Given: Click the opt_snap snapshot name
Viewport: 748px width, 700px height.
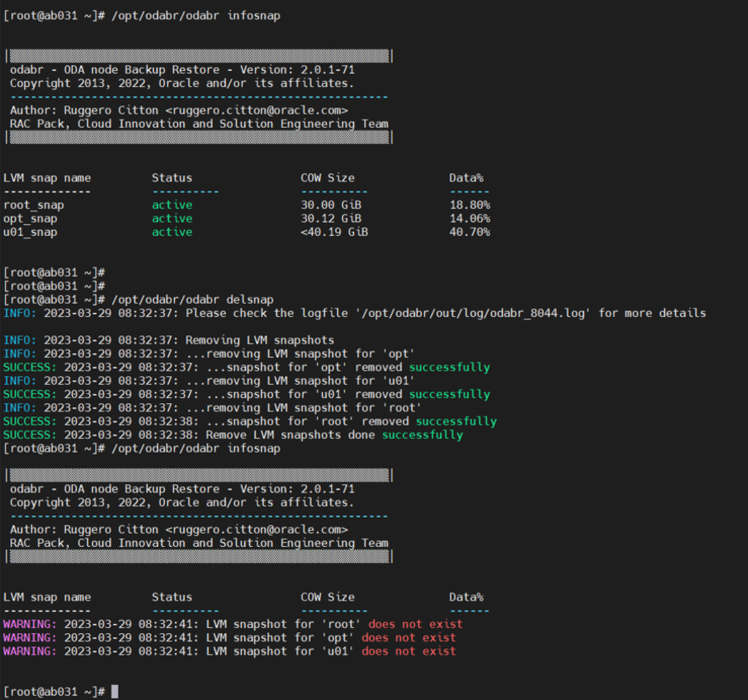Looking at the screenshot, I should pyautogui.click(x=30, y=218).
